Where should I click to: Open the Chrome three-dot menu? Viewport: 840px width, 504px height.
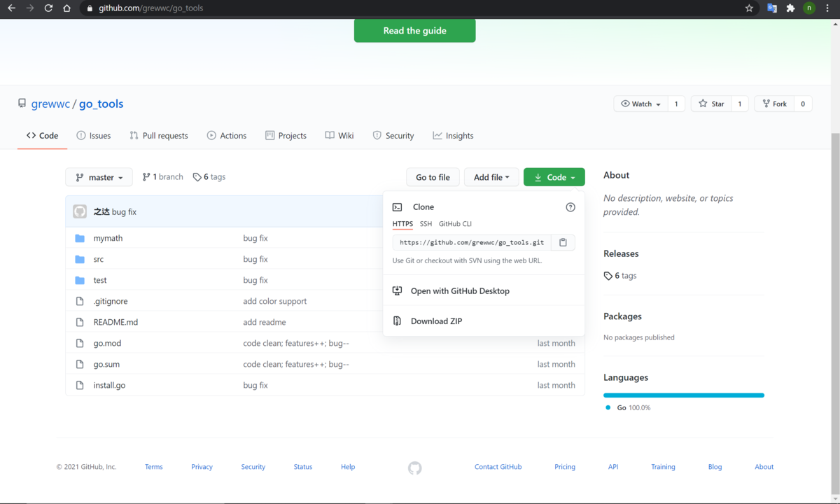[x=827, y=8]
